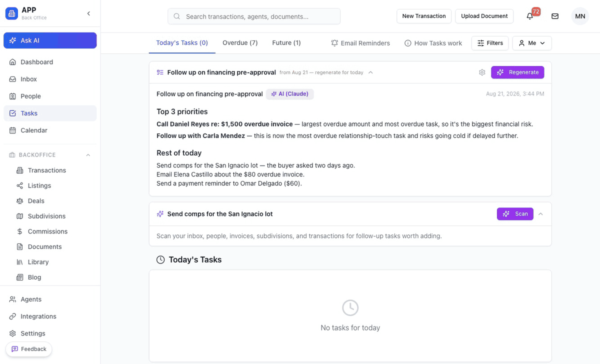Focus the search transactions input field
The height and width of the screenshot is (364, 600).
tap(254, 16)
